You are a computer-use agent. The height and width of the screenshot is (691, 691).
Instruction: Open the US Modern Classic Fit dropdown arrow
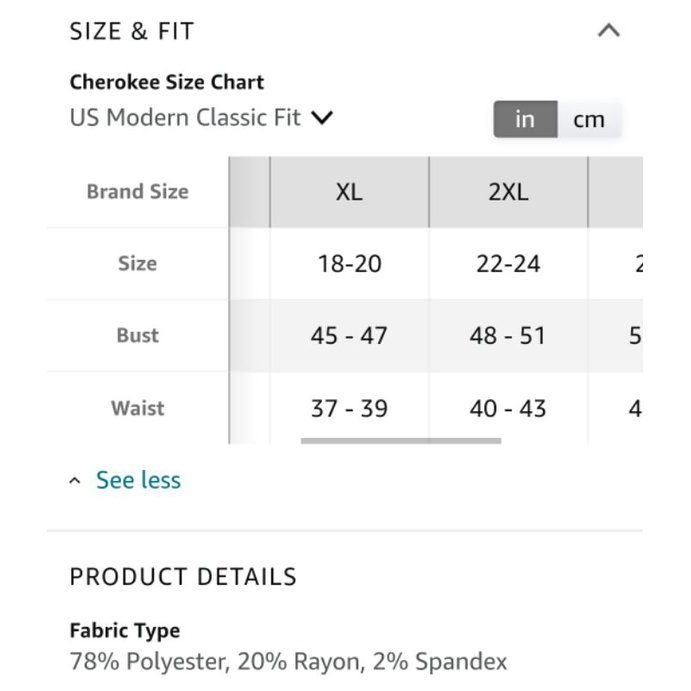(322, 118)
